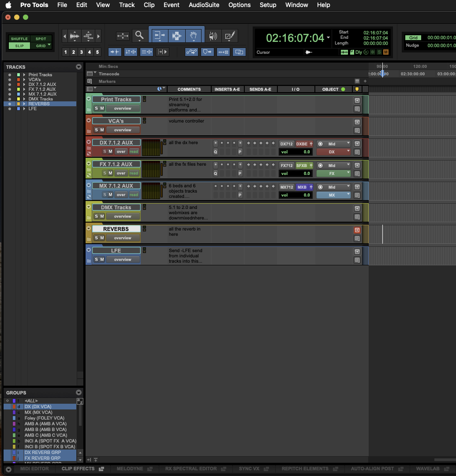Viewport: 456px width, 476px height.
Task: Click the MIDI zoom button
Action: [88, 36]
